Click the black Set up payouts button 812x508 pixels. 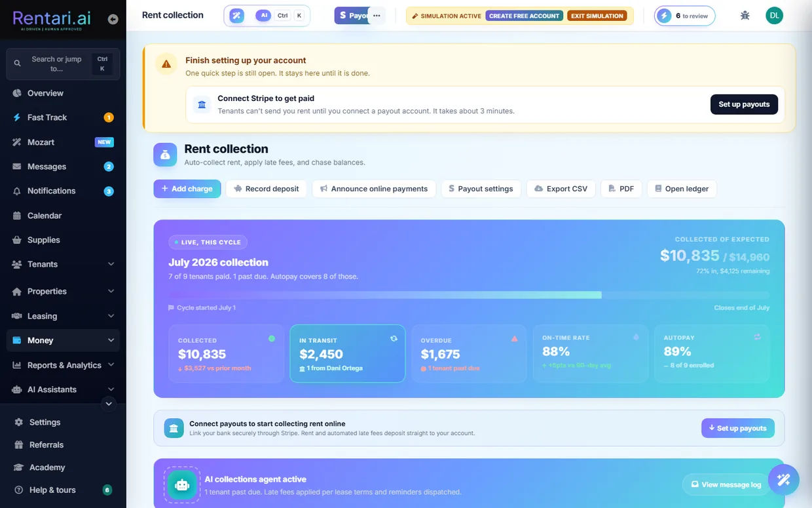tap(744, 104)
